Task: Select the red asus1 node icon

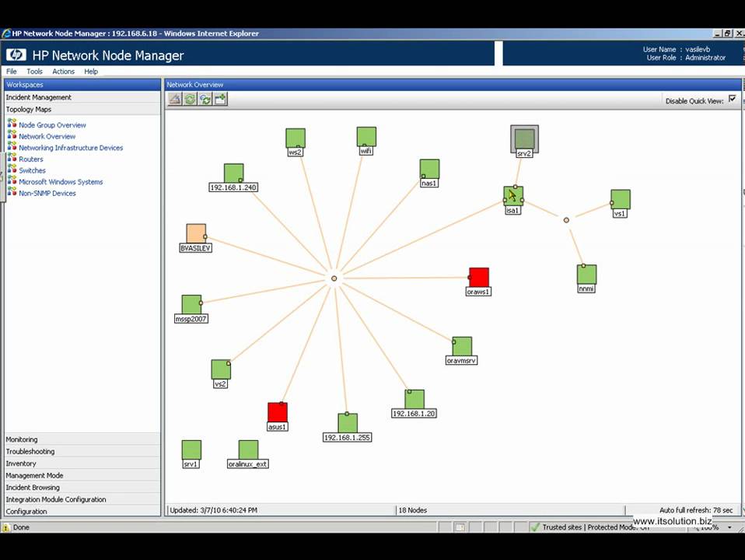Action: pyautogui.click(x=278, y=412)
